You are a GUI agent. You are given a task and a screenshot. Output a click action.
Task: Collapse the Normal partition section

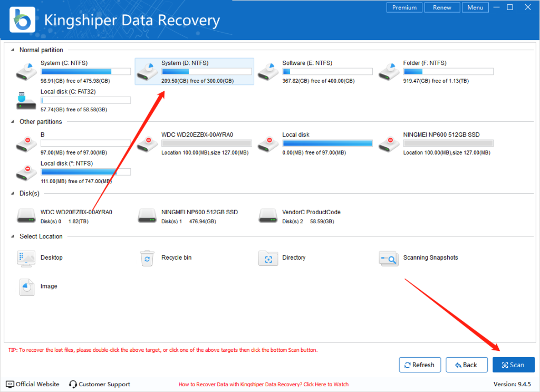coord(13,50)
